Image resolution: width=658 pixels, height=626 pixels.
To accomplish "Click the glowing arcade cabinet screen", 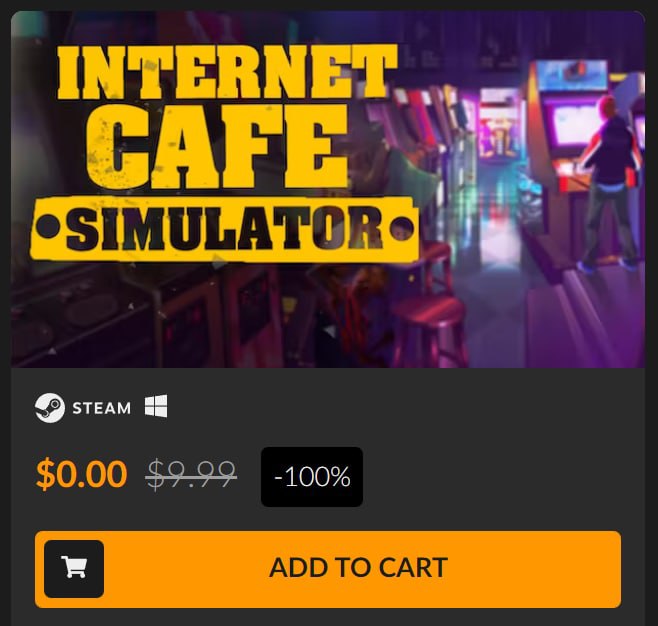I will coord(574,125).
